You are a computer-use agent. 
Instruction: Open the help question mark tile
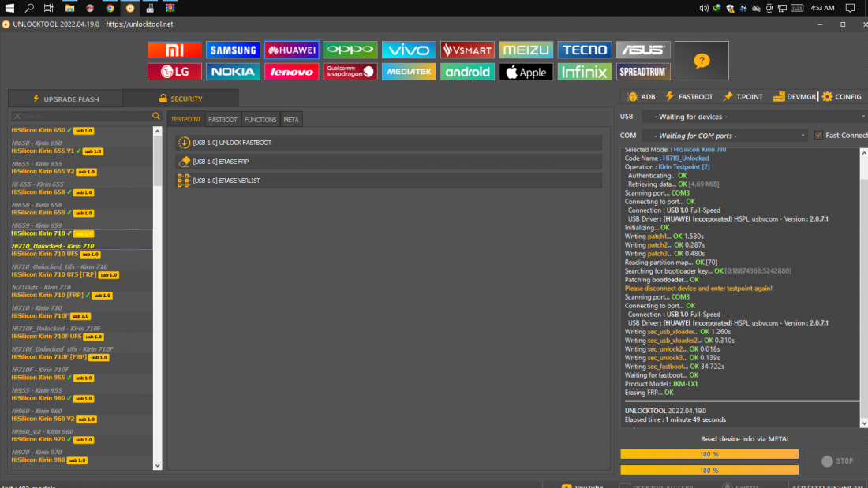(702, 61)
